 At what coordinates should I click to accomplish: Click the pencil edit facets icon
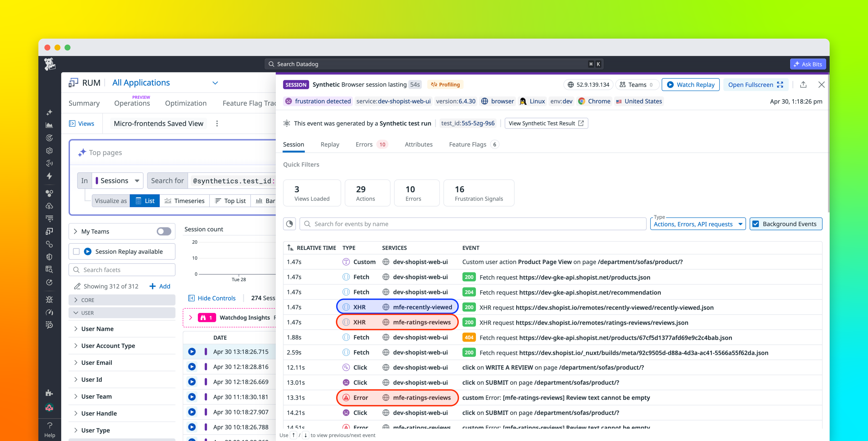tap(77, 286)
